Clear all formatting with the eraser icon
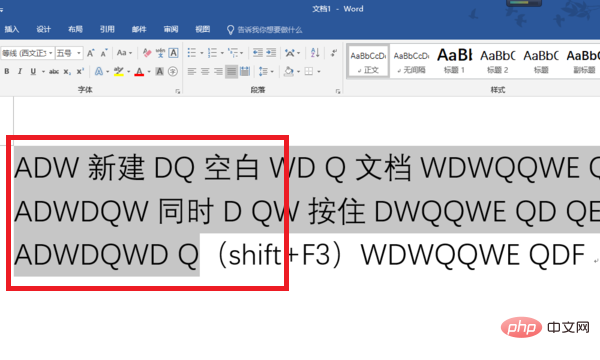Viewport: 600px width, 360px height. tap(147, 53)
